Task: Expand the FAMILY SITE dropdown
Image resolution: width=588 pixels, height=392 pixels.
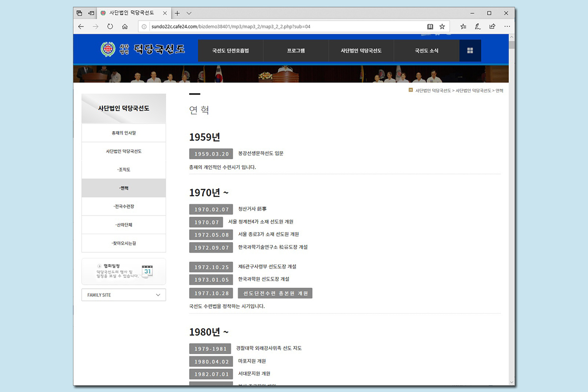Action: click(123, 295)
